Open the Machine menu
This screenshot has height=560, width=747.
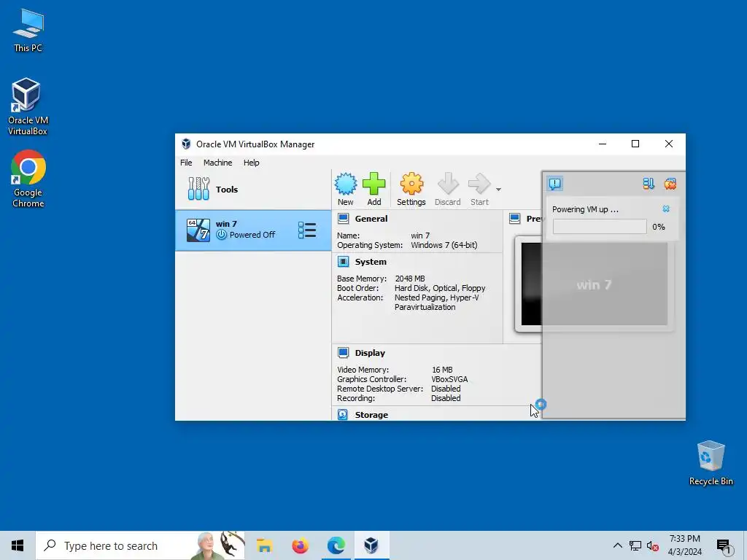(x=217, y=163)
